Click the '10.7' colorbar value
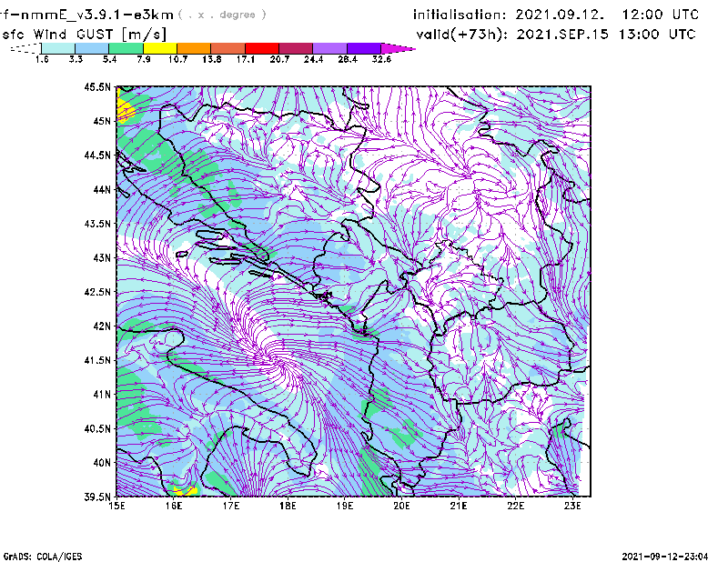 click(177, 59)
